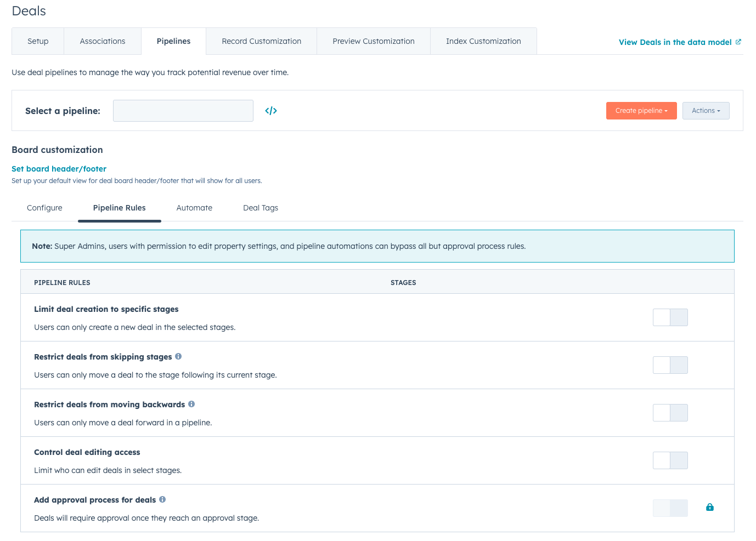Toggle Restrict deals from skipping stages rule
The image size is (756, 541).
pyautogui.click(x=670, y=365)
